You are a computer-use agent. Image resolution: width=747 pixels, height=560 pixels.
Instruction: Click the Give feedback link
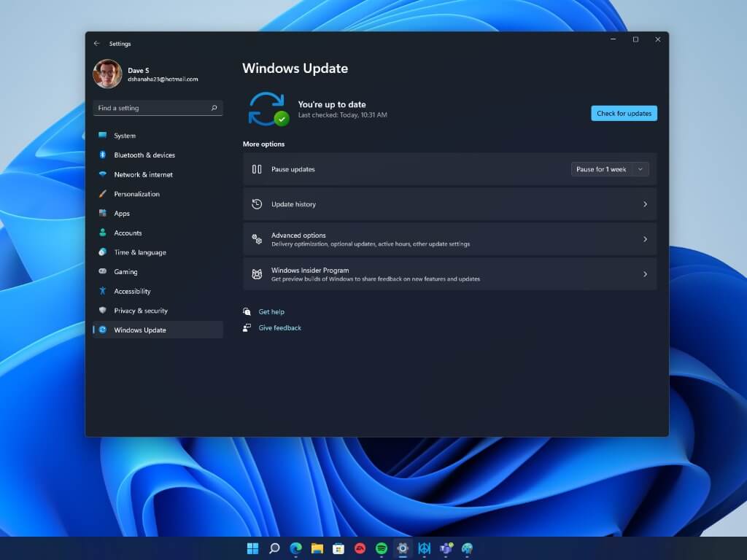coord(279,328)
